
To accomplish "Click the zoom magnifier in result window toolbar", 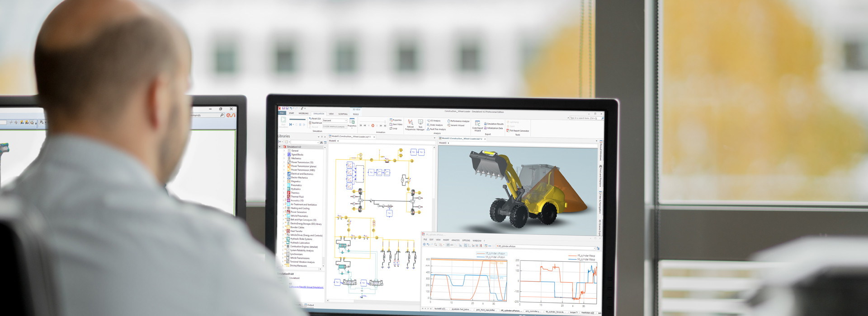I will (435, 245).
